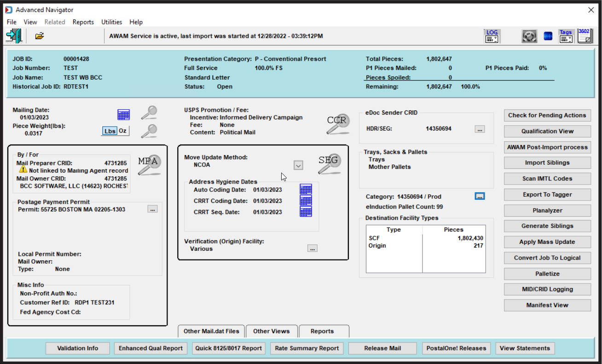Open calendar for CRRT Seq. Date
The height and width of the screenshot is (364, 602).
click(x=306, y=212)
